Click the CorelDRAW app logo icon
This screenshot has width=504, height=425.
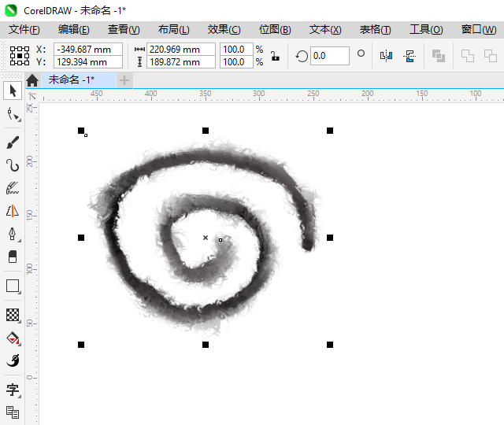pyautogui.click(x=10, y=10)
